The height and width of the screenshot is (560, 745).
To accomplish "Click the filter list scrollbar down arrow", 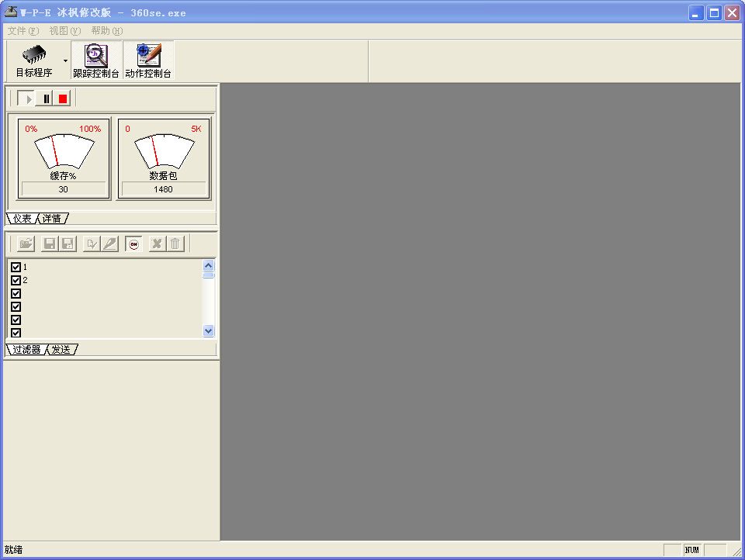I will (x=208, y=330).
